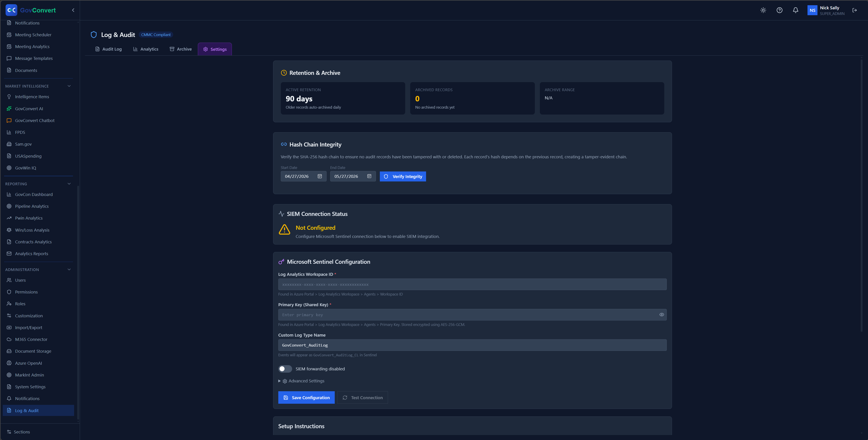Open MarkInt Admin in sidebar
This screenshot has height=440, width=868.
[x=38, y=375]
